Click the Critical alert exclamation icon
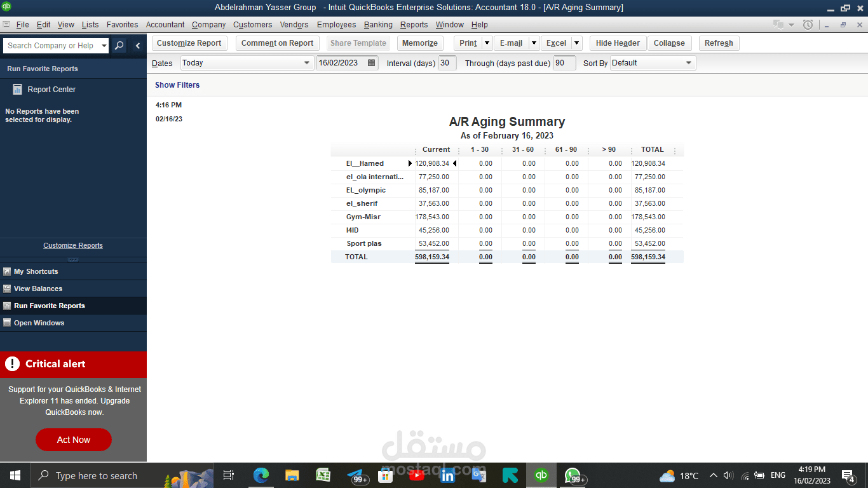 [x=12, y=363]
